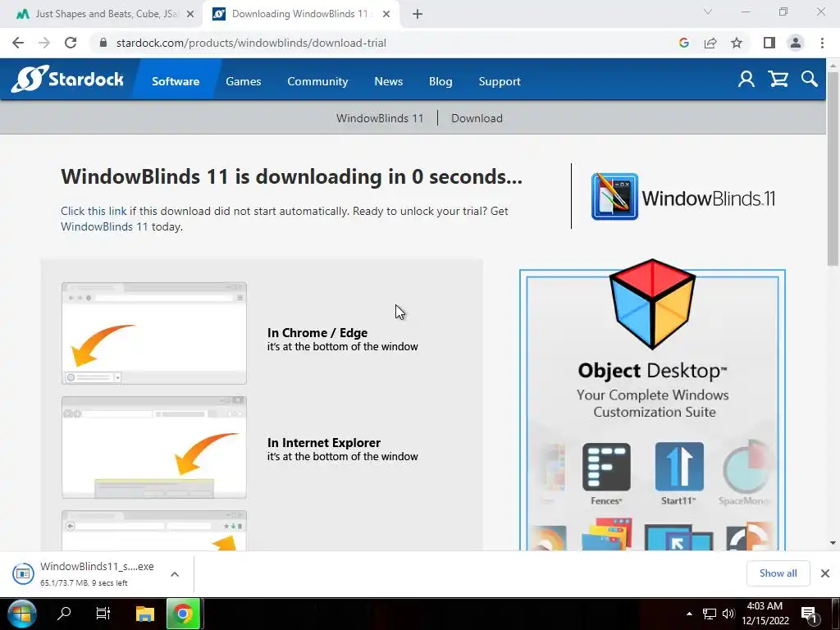Viewport: 840px width, 630px height.
Task: Click the Internet Explorer instruction thumbnail
Action: point(154,447)
